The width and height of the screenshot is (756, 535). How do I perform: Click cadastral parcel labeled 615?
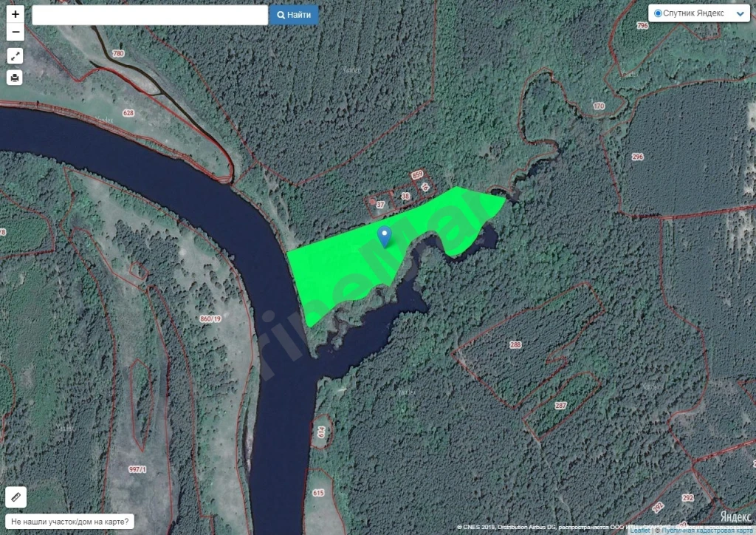point(318,493)
